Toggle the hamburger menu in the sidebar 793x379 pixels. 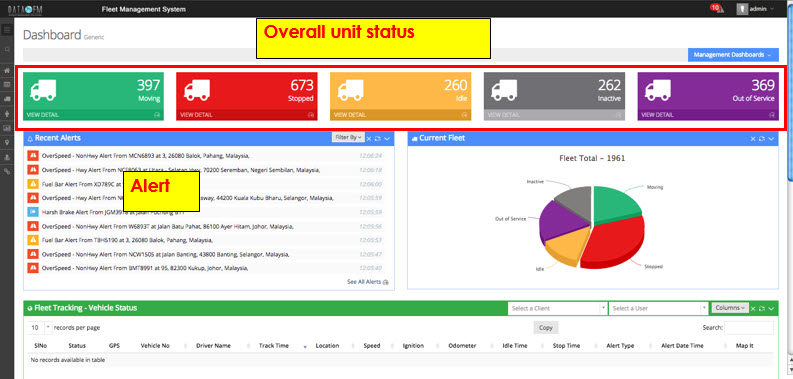click(x=7, y=30)
